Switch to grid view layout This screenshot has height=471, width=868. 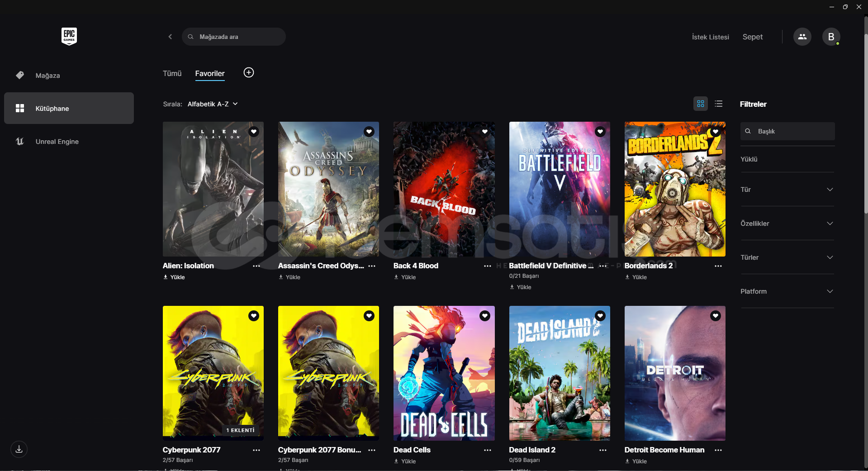pyautogui.click(x=701, y=104)
